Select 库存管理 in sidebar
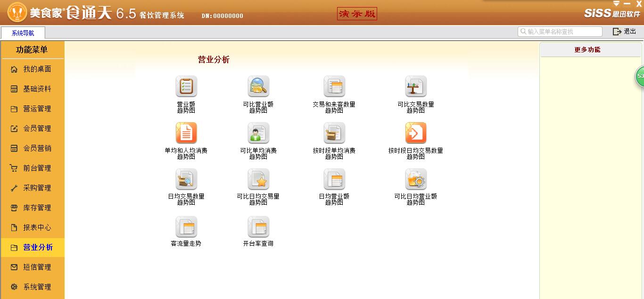The width and height of the screenshot is (644, 299). coord(32,208)
